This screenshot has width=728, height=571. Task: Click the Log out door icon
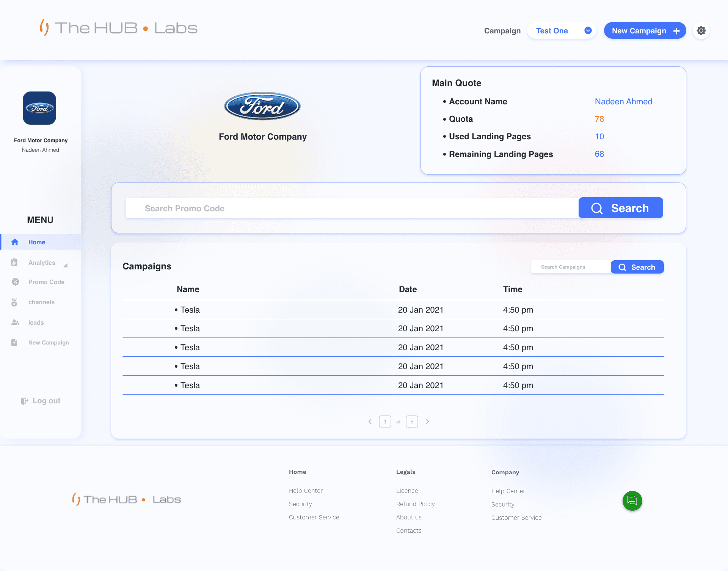point(24,401)
